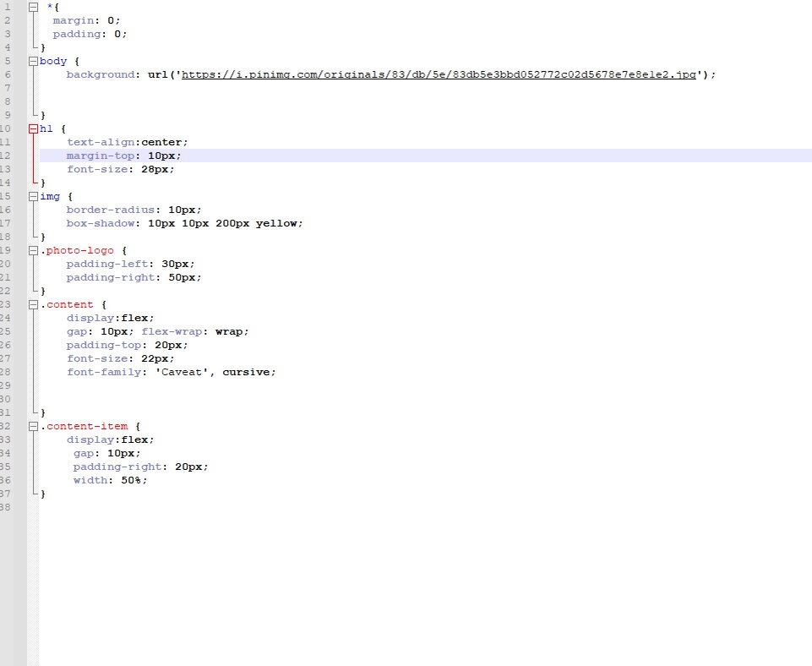Click 'text-align:center;' line
This screenshot has width=812, height=666.
point(128,143)
